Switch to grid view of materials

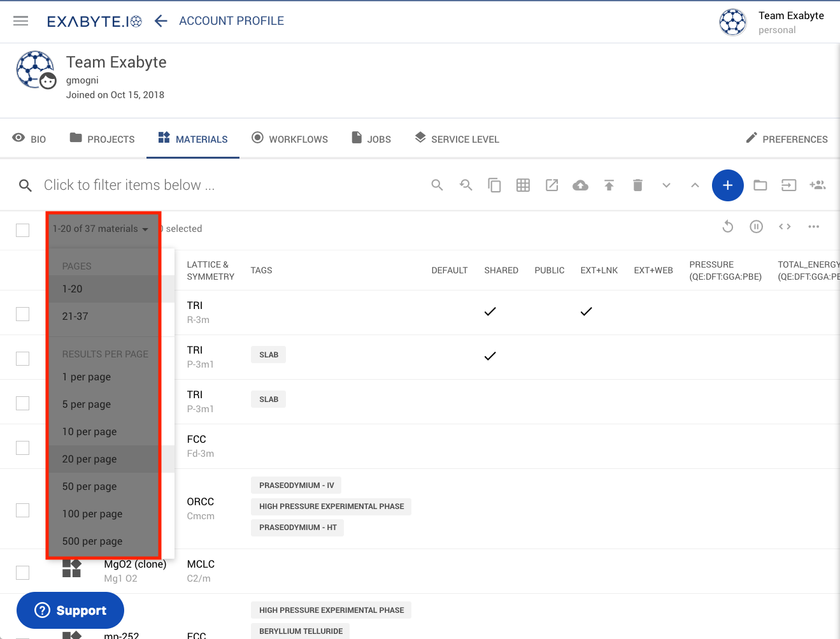click(523, 185)
